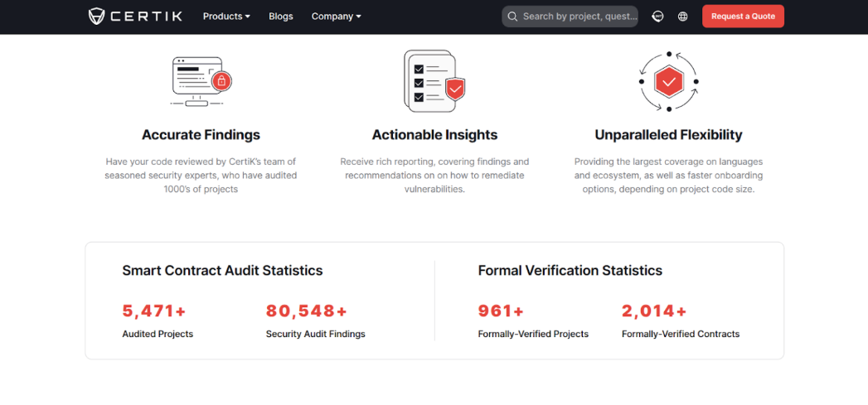The height and width of the screenshot is (405, 868).
Task: Click the largest coverage description paragraph
Action: coord(669,176)
